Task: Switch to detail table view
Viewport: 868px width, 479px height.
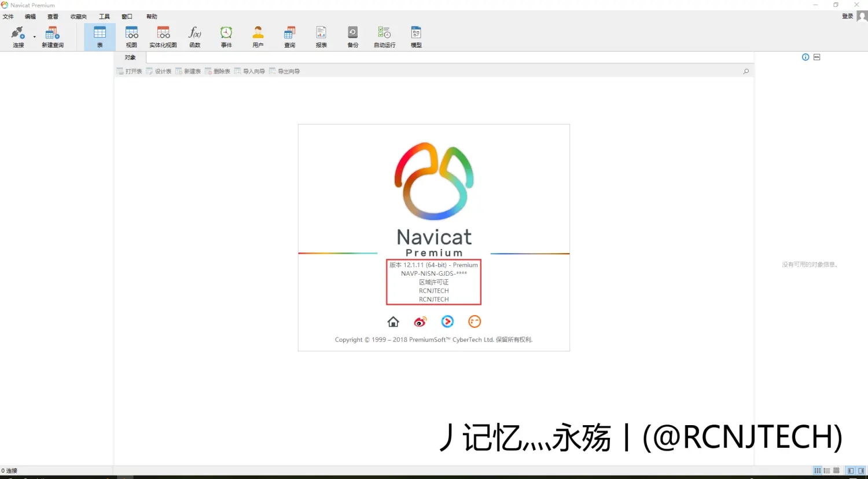Action: point(836,470)
